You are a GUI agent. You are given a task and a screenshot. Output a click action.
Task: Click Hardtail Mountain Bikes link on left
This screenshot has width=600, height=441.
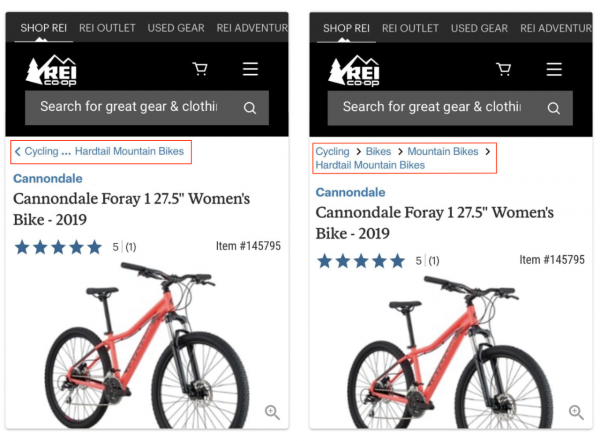click(129, 152)
